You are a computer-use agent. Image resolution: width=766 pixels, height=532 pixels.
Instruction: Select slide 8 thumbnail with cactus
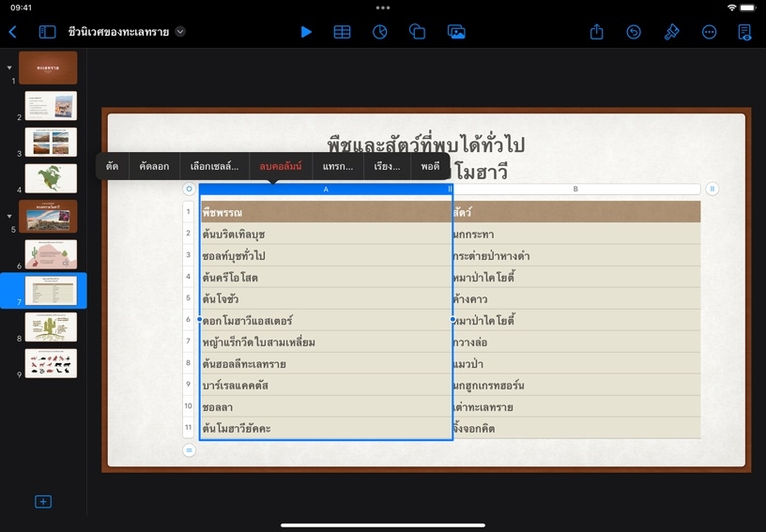(x=51, y=327)
